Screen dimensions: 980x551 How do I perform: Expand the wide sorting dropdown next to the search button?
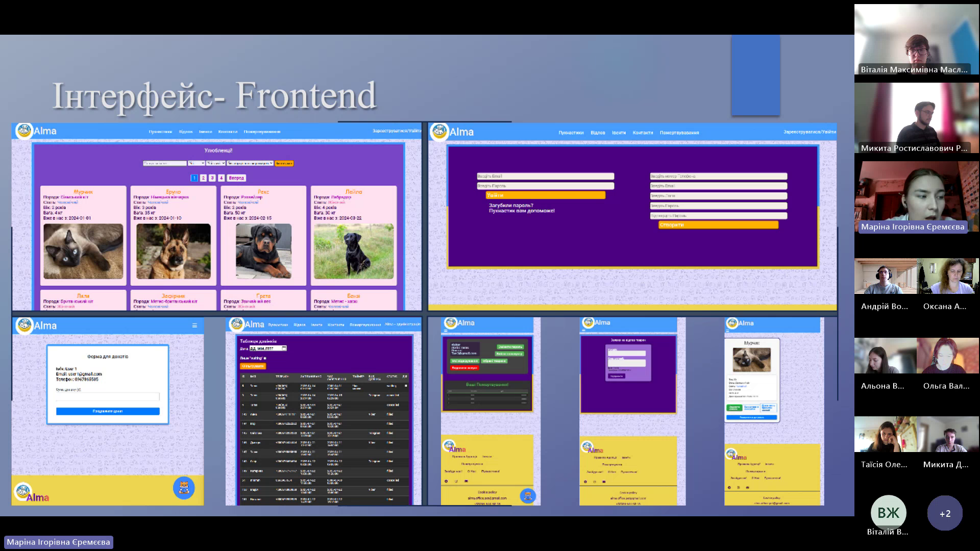click(x=250, y=163)
